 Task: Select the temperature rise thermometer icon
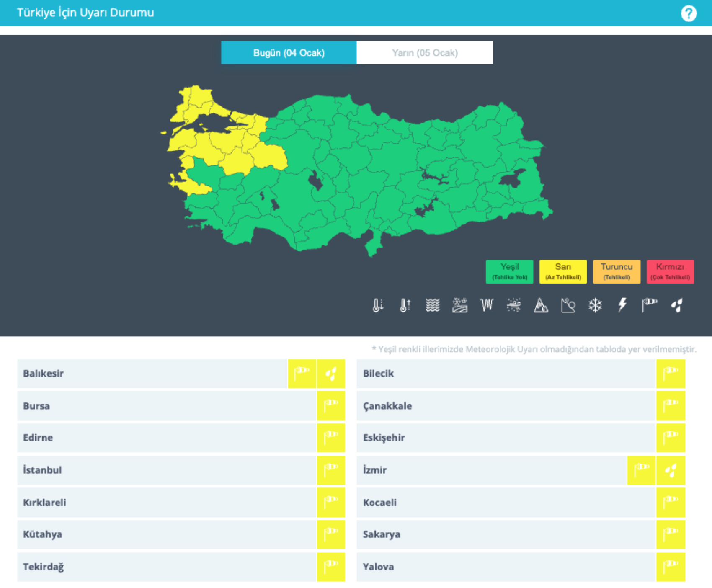(405, 305)
